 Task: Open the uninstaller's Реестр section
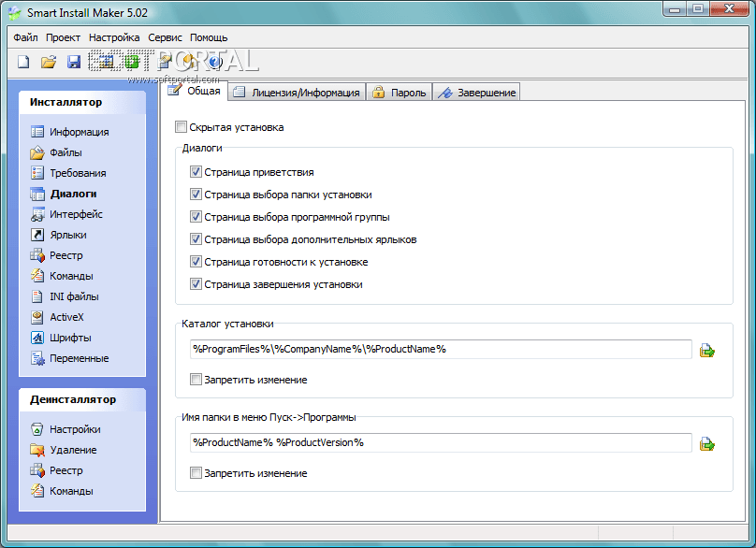(57, 470)
